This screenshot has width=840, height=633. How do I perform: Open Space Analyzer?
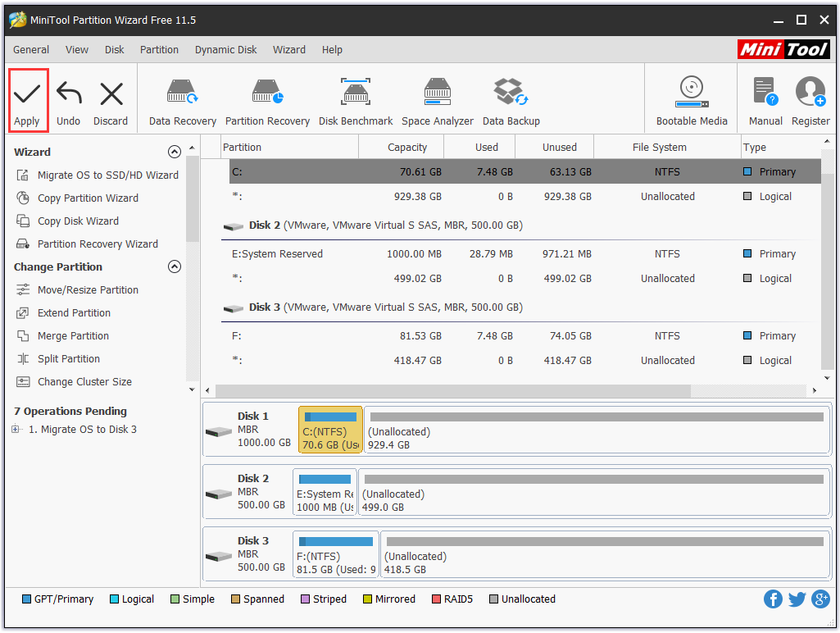[x=437, y=102]
